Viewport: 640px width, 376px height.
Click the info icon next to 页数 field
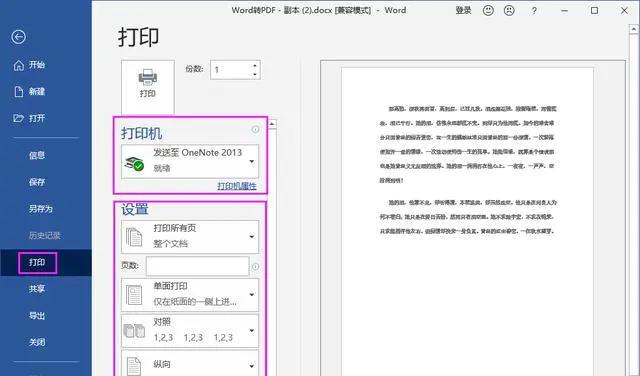pyautogui.click(x=256, y=267)
